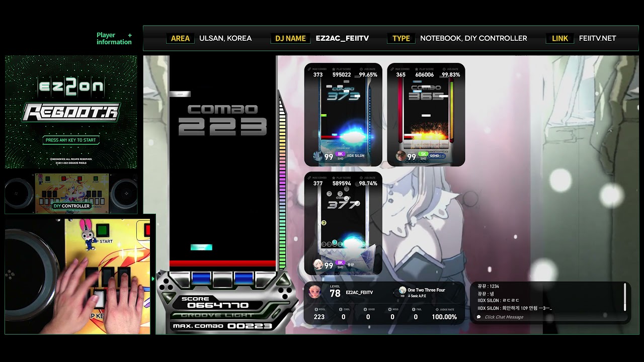Click the KOOL count 223
The image size is (644, 362).
point(319,317)
